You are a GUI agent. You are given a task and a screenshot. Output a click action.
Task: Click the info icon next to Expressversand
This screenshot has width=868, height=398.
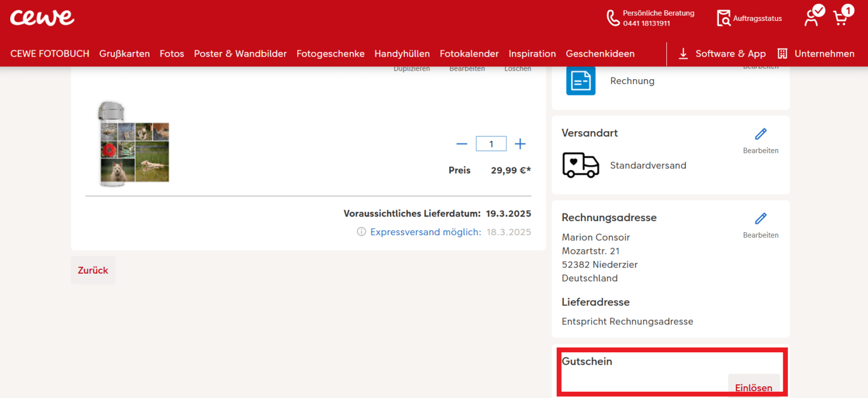(x=361, y=231)
